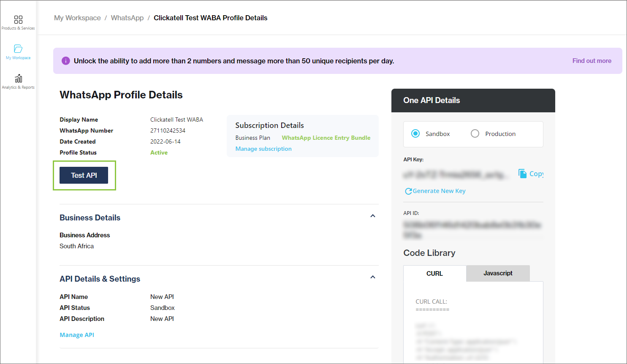
Task: Click Generate New Key link
Action: [439, 191]
